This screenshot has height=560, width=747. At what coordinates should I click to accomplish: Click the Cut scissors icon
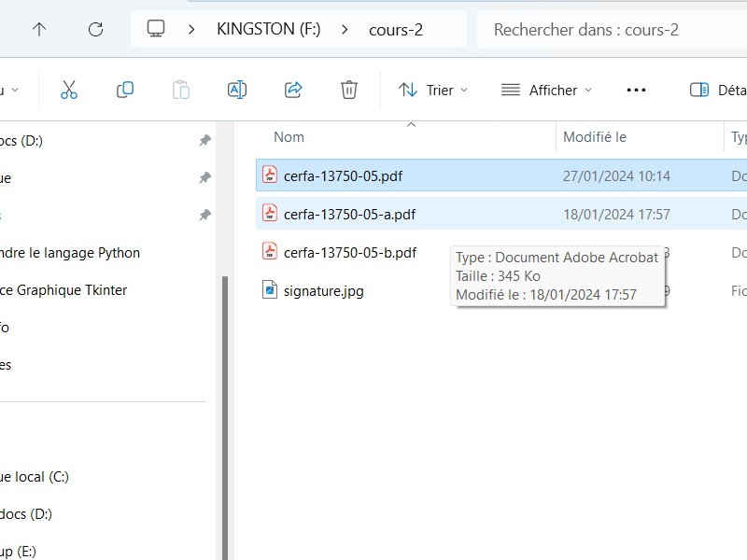[x=68, y=90]
